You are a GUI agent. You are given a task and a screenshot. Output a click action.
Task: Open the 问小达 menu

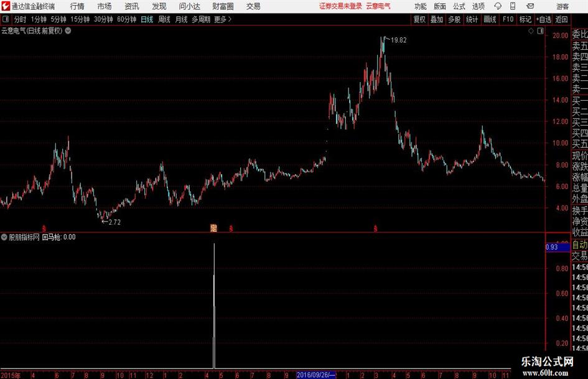[x=189, y=6]
